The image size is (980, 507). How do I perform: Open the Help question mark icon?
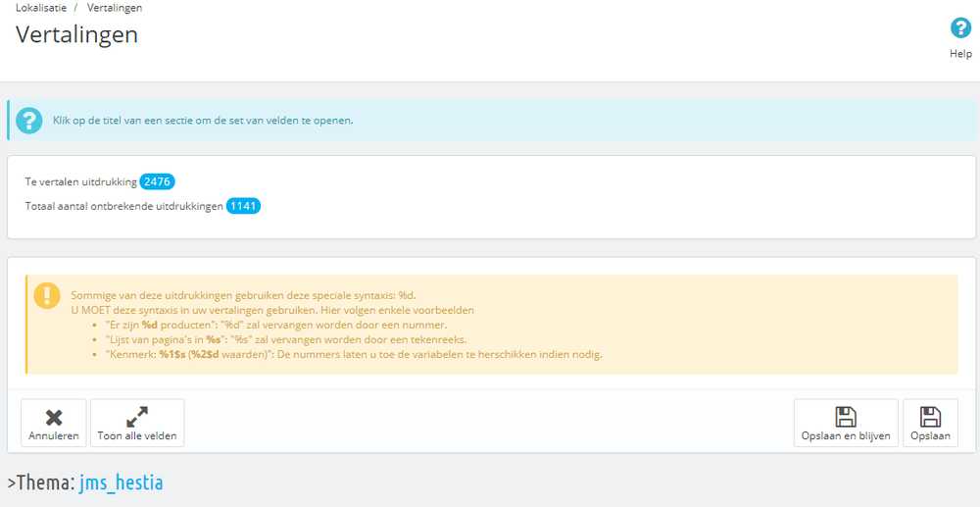click(x=960, y=28)
